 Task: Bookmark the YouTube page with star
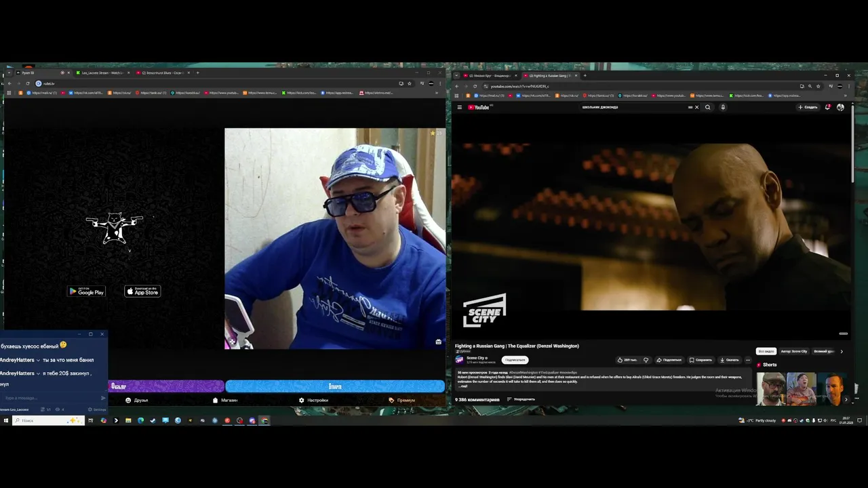pyautogui.click(x=818, y=86)
